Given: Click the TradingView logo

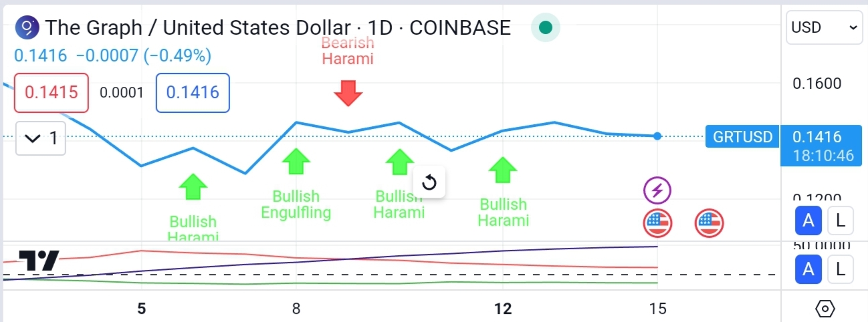Looking at the screenshot, I should click(x=39, y=261).
